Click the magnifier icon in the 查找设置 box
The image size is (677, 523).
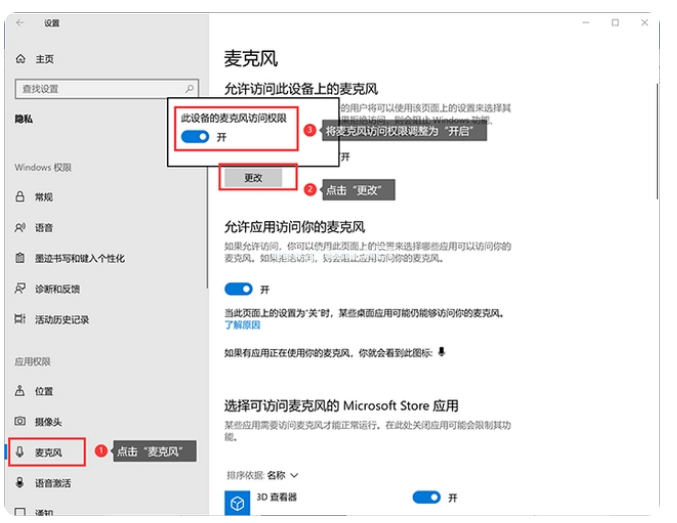coord(190,89)
